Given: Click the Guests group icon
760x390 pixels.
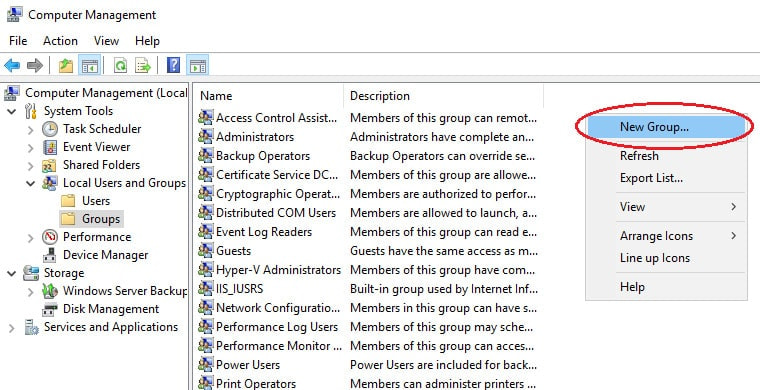Looking at the screenshot, I should click(x=206, y=250).
